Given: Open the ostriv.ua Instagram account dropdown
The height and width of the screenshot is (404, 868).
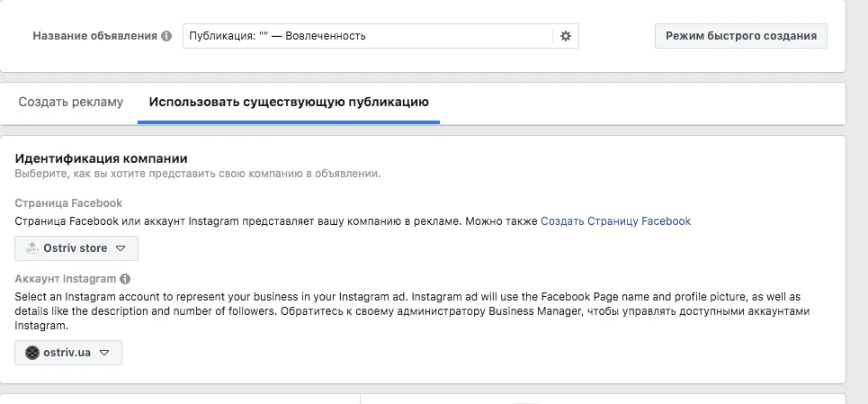Looking at the screenshot, I should pos(68,353).
